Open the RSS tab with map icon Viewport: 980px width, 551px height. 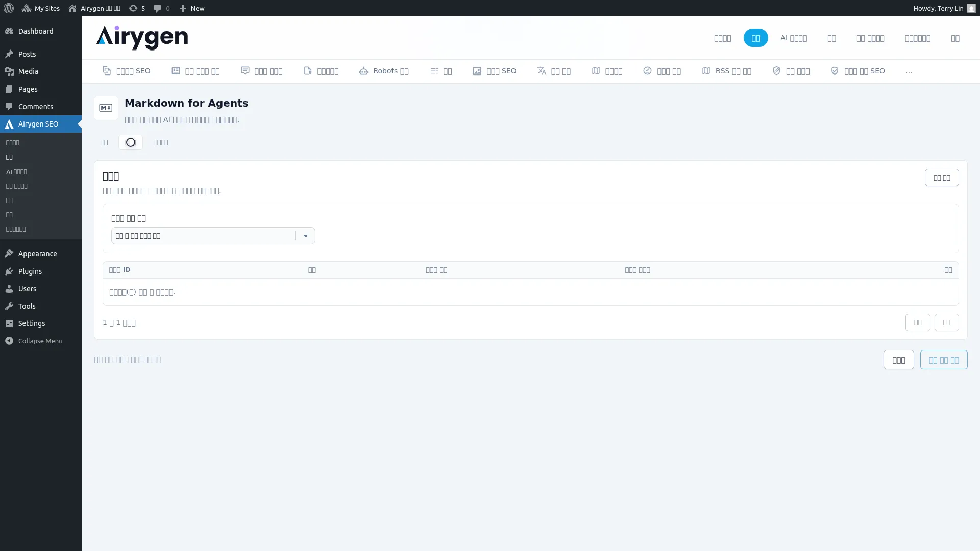pos(726,71)
